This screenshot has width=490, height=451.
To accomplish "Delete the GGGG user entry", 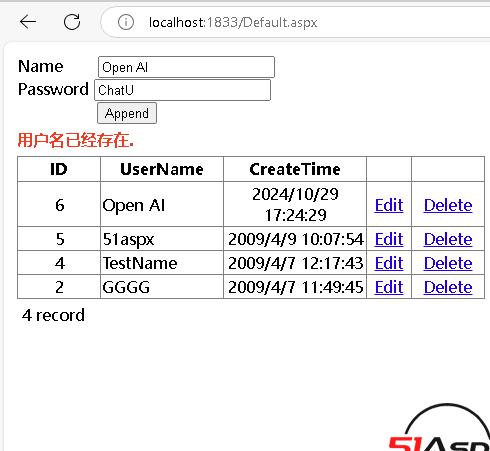I will pyautogui.click(x=448, y=287).
